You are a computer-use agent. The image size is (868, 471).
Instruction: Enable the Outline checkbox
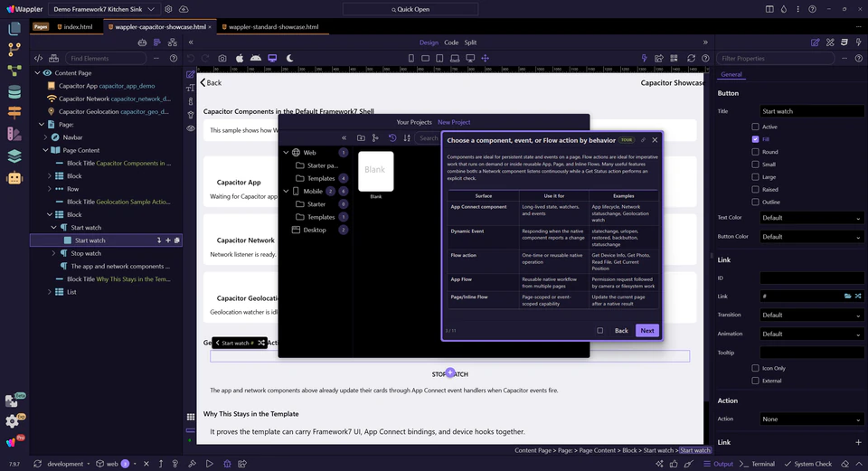coord(755,202)
